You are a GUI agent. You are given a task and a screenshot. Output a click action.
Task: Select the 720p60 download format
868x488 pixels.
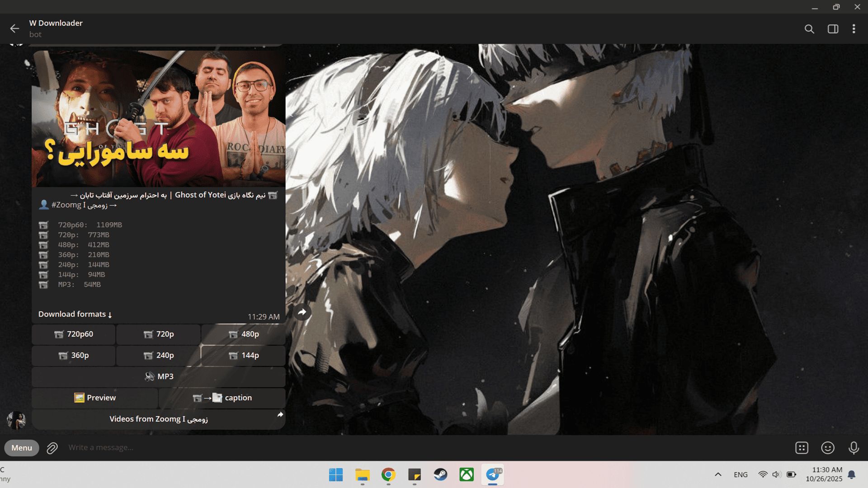(x=74, y=334)
